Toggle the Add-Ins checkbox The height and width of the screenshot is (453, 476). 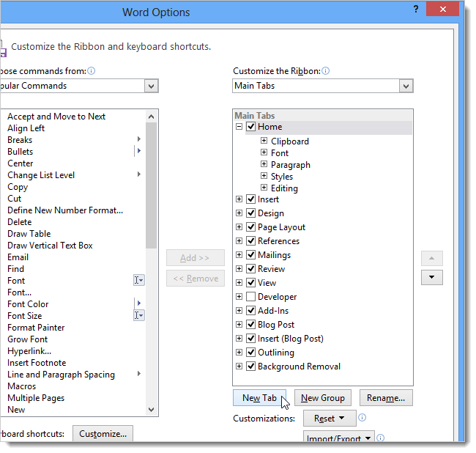(250, 310)
